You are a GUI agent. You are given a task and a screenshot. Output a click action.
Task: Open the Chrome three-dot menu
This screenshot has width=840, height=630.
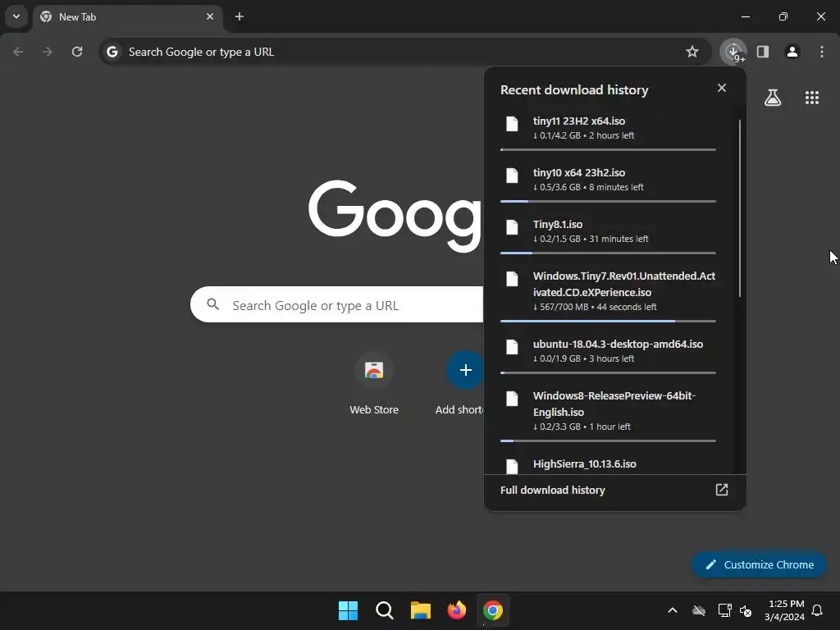tap(822, 52)
